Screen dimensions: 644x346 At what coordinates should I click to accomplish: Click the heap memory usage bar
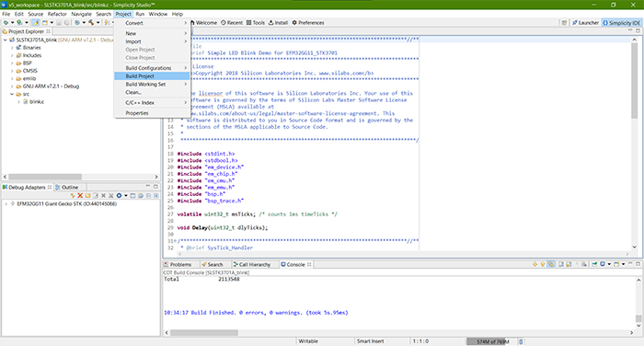click(x=491, y=341)
